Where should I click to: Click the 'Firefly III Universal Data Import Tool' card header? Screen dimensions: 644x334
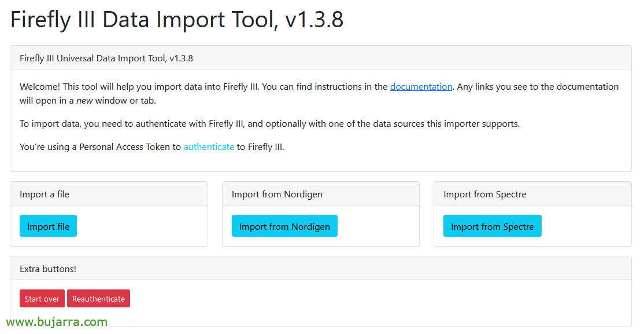320,58
